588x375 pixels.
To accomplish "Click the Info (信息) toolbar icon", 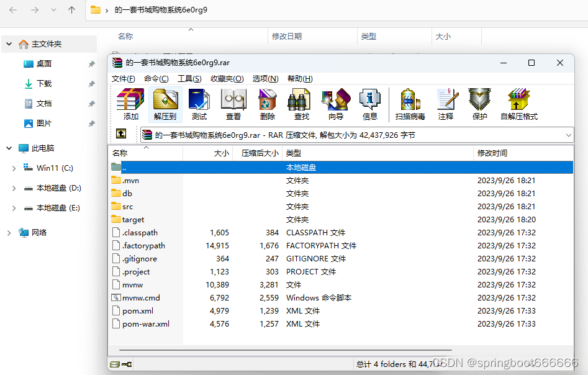I will (x=369, y=104).
